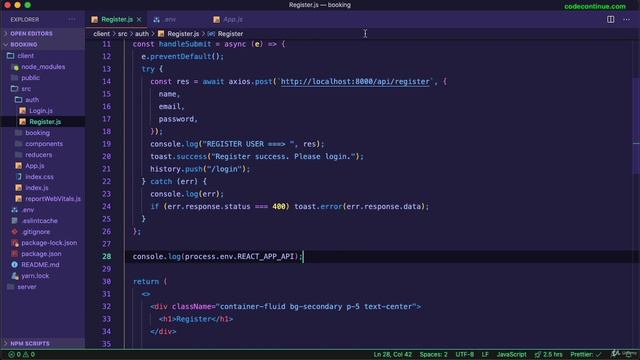Expand the booking folder

(37, 133)
